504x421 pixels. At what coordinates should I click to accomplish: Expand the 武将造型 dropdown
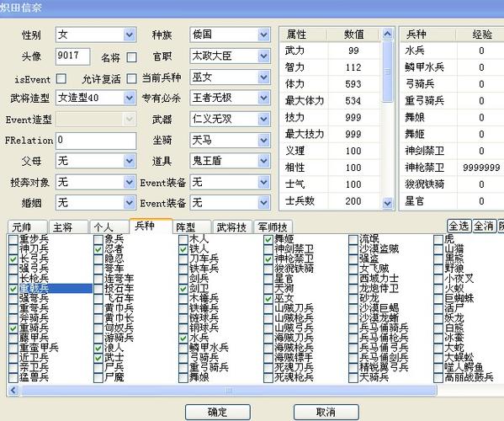point(130,98)
